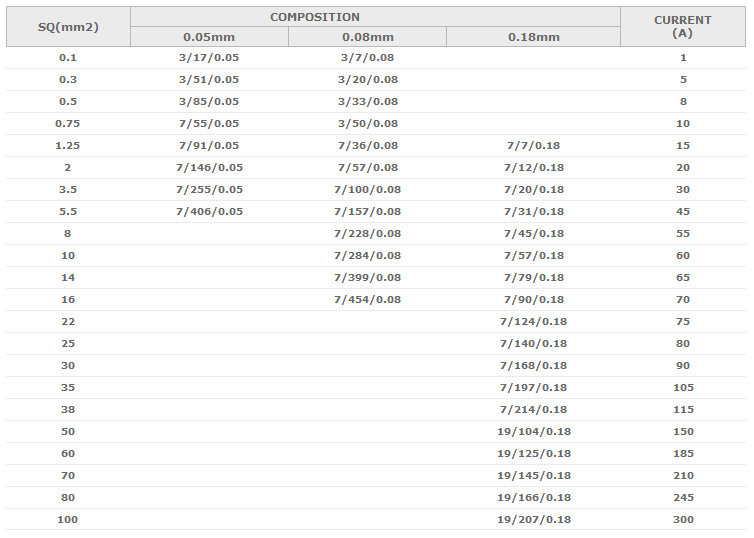Click the SQ(mm2) column header
Screen dimensions: 754x538
[68, 27]
